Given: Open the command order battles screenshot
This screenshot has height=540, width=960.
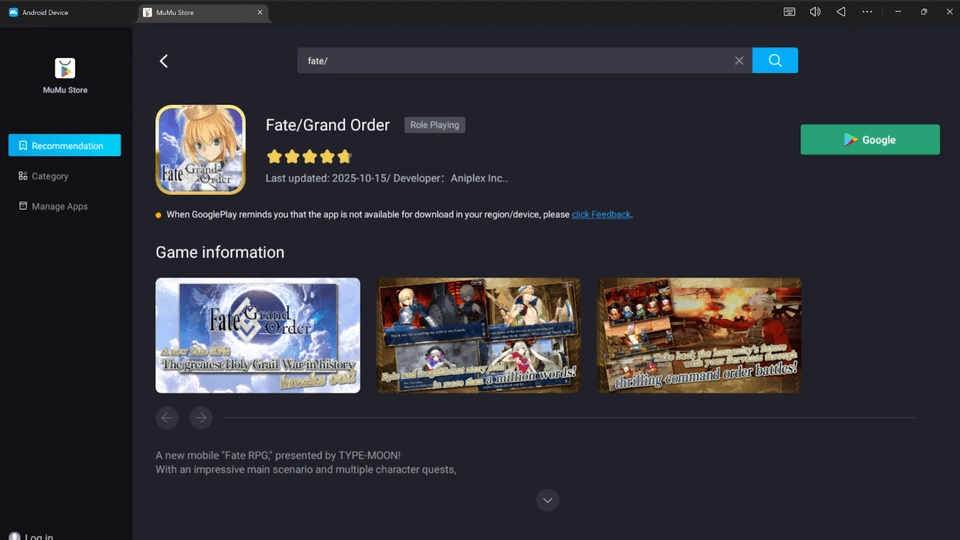Looking at the screenshot, I should click(x=699, y=336).
